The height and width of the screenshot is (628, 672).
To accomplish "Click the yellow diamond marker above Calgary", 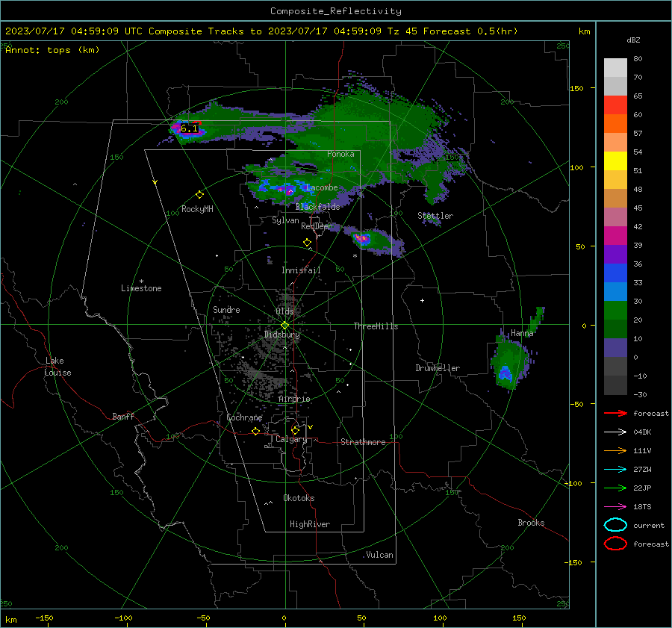I will click(295, 430).
